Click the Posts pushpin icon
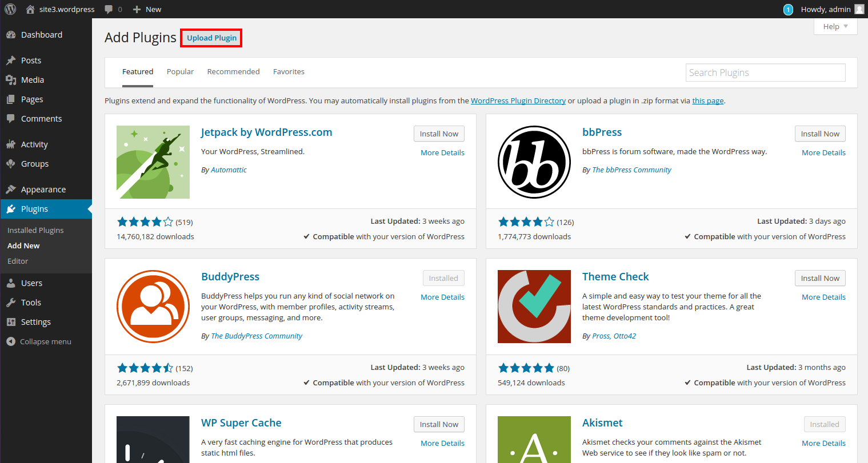This screenshot has height=463, width=868. coord(11,61)
